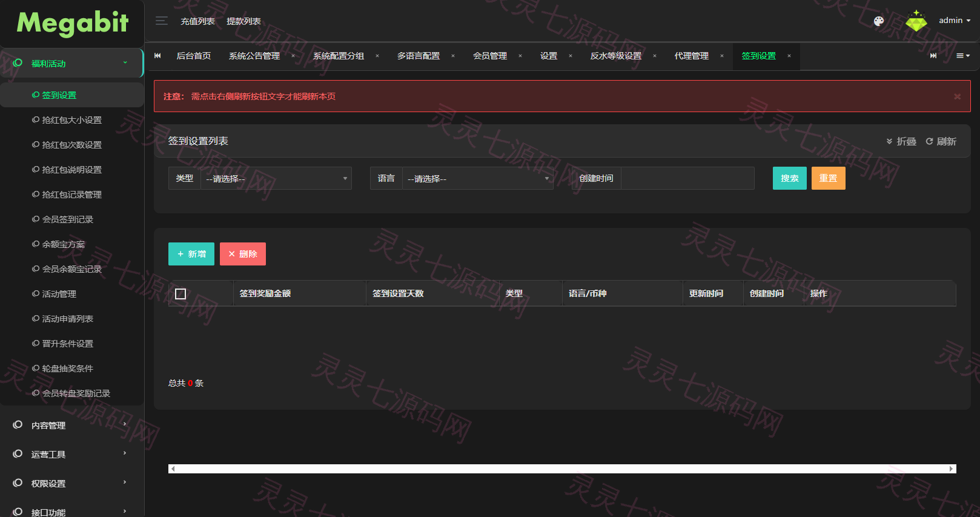Dismiss the red notice alert

[x=958, y=96]
